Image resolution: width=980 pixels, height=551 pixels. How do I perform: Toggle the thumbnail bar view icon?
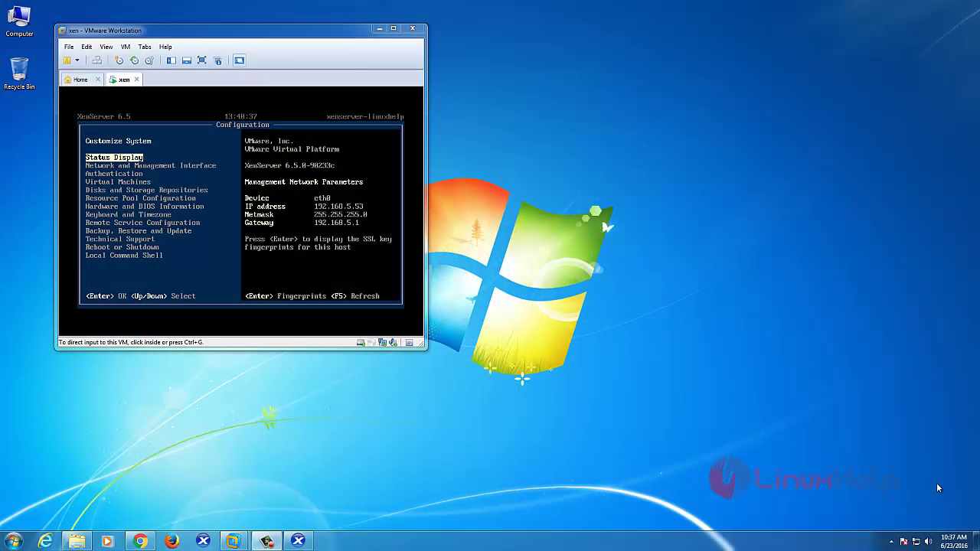(187, 60)
